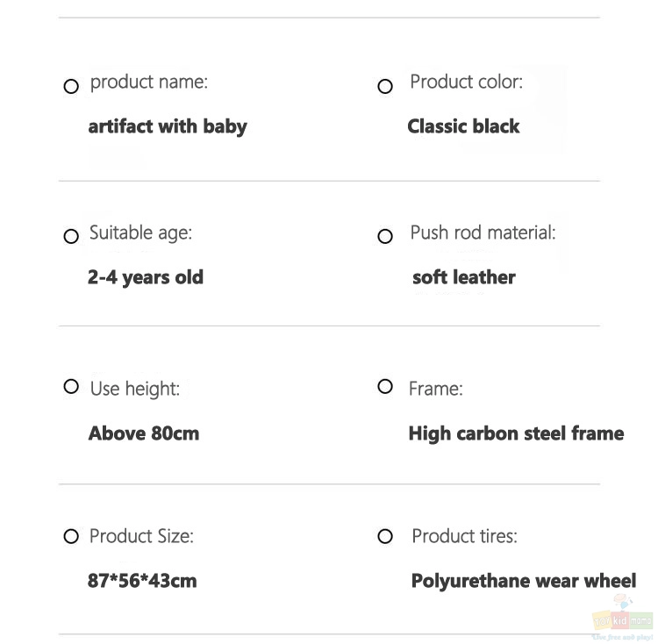
Task: Click the 'Above 80cm' height value
Action: [x=144, y=433]
